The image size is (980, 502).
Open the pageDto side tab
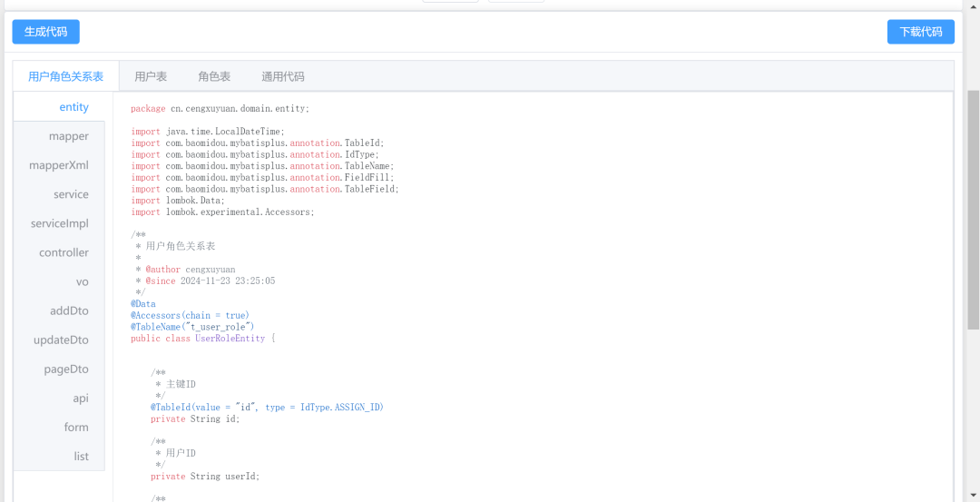click(66, 369)
